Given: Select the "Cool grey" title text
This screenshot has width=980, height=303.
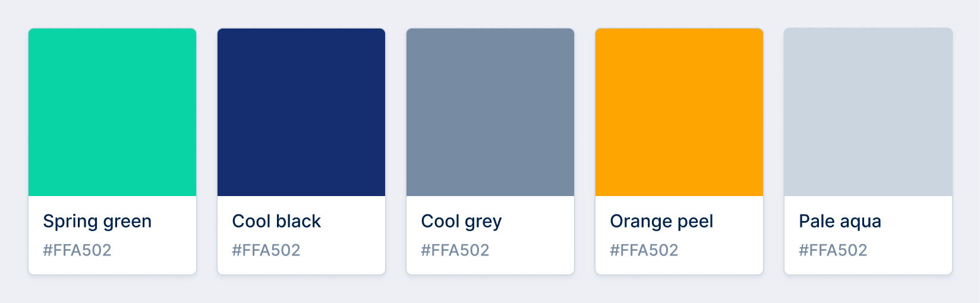Looking at the screenshot, I should (x=461, y=221).
